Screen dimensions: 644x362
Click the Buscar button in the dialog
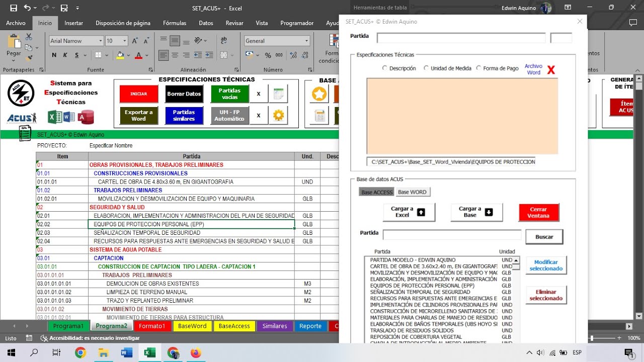click(544, 237)
